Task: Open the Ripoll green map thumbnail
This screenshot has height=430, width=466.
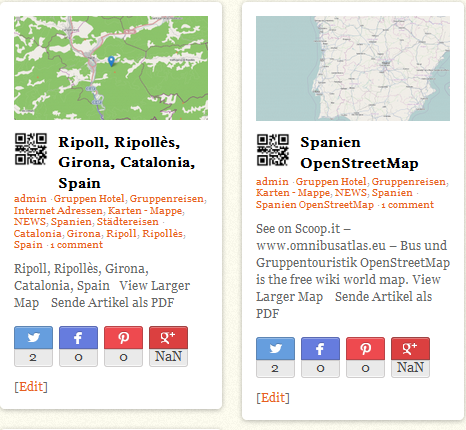Action: tap(111, 68)
